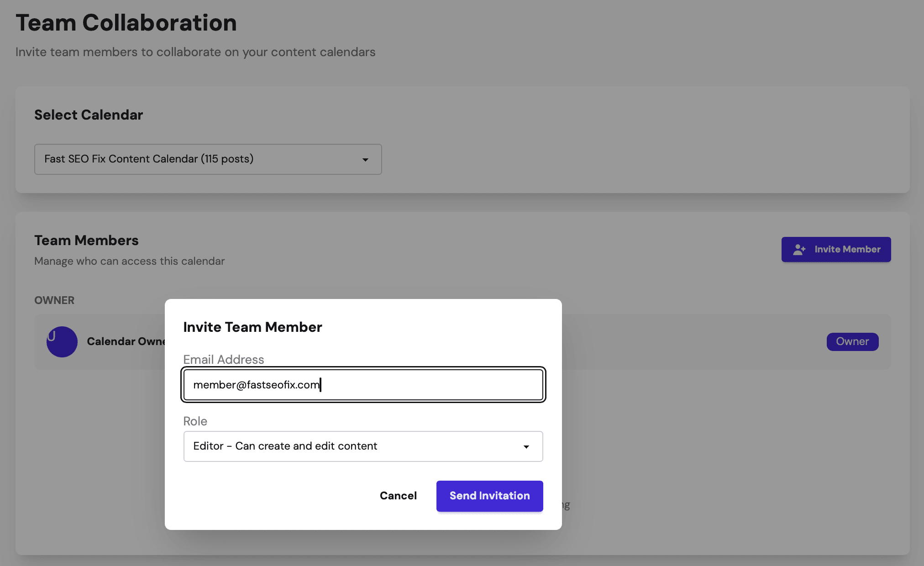Click the Team Collaboration page title
The width and height of the screenshot is (924, 566).
(126, 22)
